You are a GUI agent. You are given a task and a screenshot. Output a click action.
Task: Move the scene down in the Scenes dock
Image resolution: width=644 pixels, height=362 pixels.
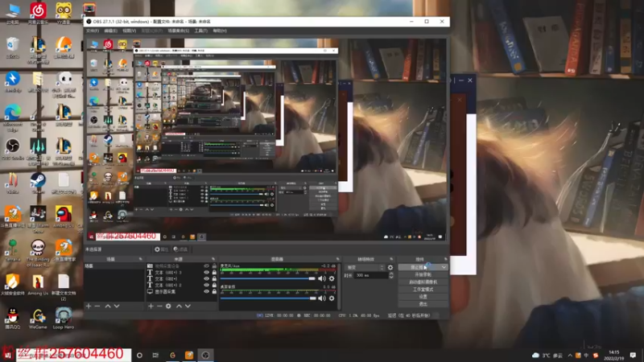point(117,306)
